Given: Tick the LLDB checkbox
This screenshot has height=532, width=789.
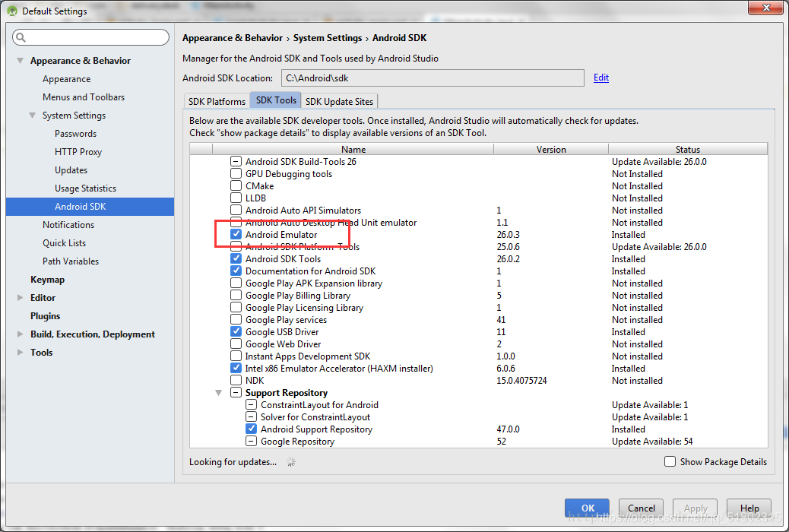Looking at the screenshot, I should 236,198.
